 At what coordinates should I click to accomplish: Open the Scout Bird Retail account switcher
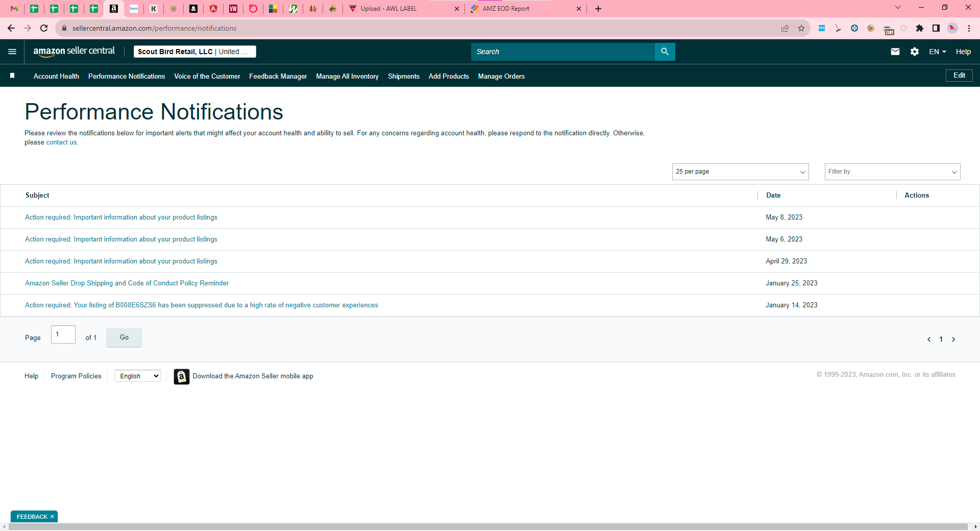(194, 52)
